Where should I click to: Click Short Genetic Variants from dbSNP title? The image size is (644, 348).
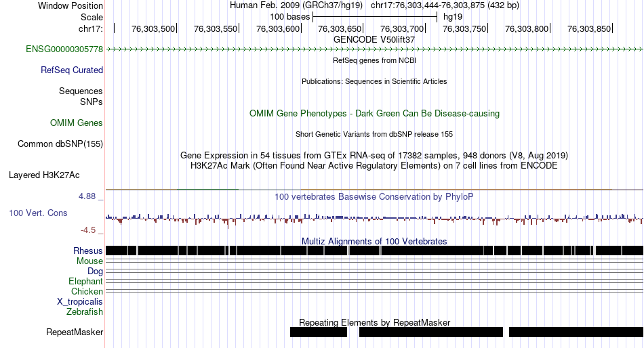click(374, 134)
